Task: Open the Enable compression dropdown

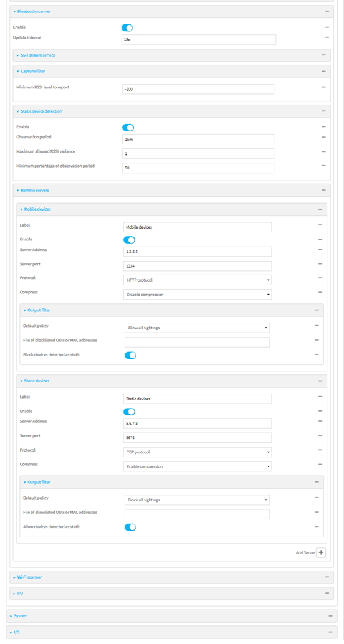Action: (198, 466)
